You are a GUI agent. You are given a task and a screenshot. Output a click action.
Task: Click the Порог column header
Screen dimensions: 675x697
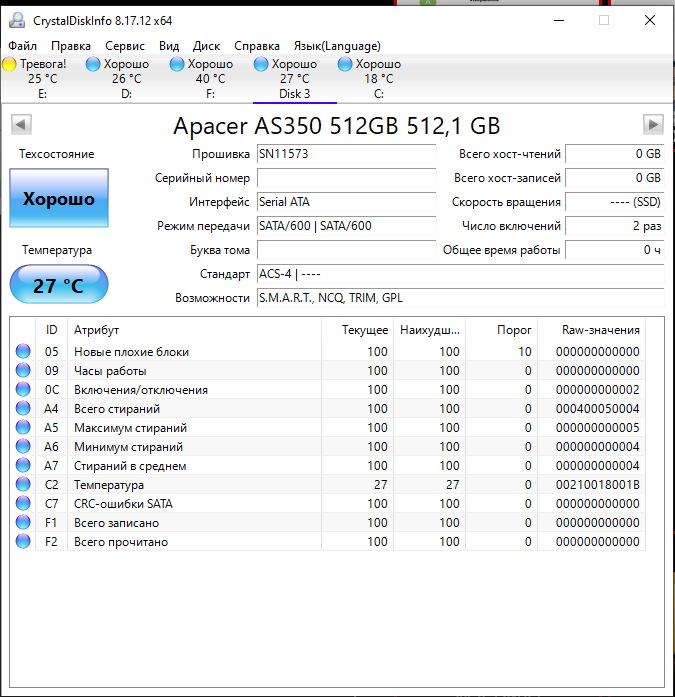coord(501,330)
